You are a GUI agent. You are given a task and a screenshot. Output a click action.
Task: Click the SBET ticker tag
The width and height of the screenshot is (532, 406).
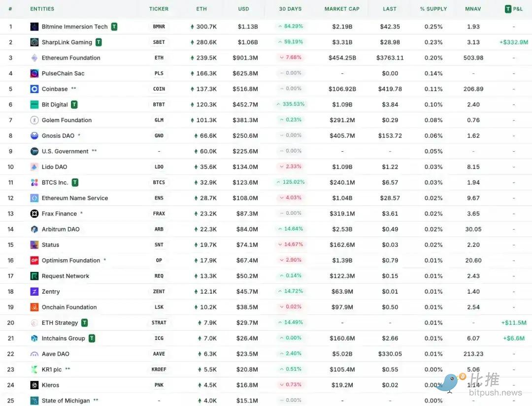point(159,42)
